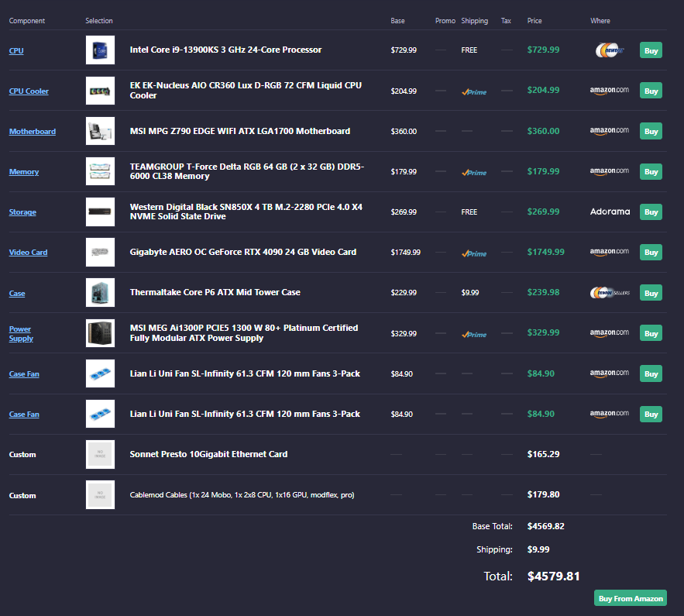
Task: Click the Amazon logo for CPU Cooler
Action: (610, 91)
